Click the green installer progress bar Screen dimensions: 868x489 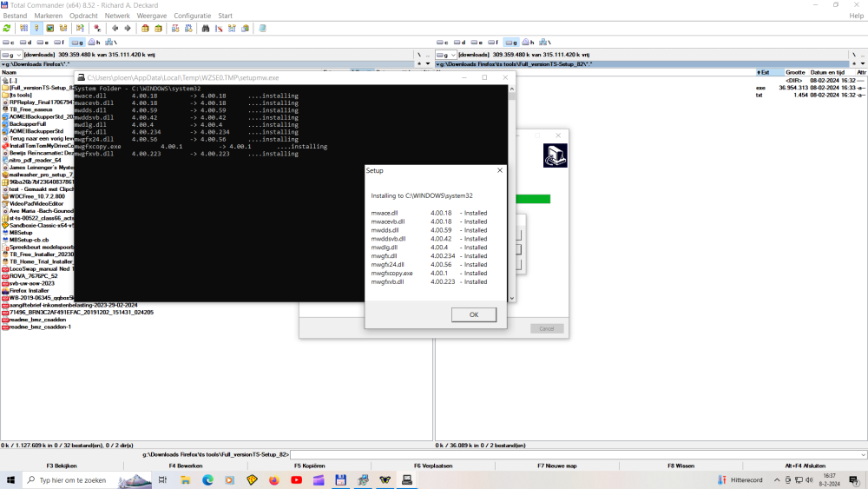point(532,199)
